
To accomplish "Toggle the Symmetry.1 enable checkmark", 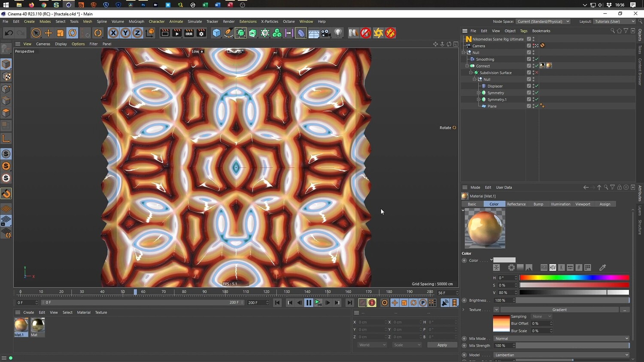I will [537, 100].
